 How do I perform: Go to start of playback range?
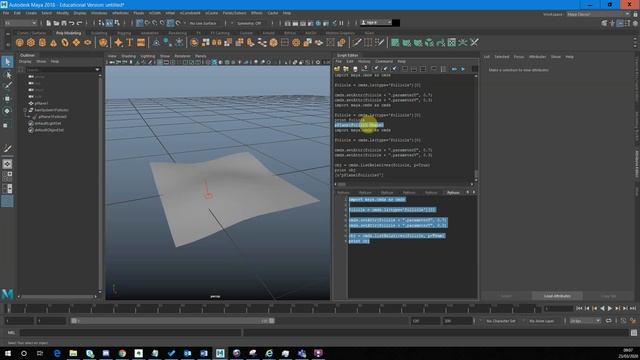pos(579,309)
